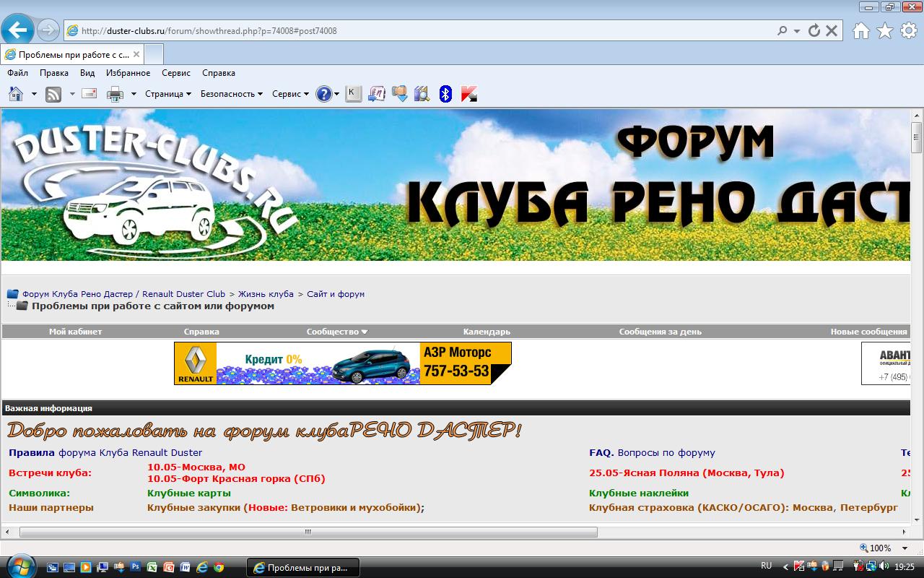
Task: Open the Календарь forum link
Action: click(487, 332)
